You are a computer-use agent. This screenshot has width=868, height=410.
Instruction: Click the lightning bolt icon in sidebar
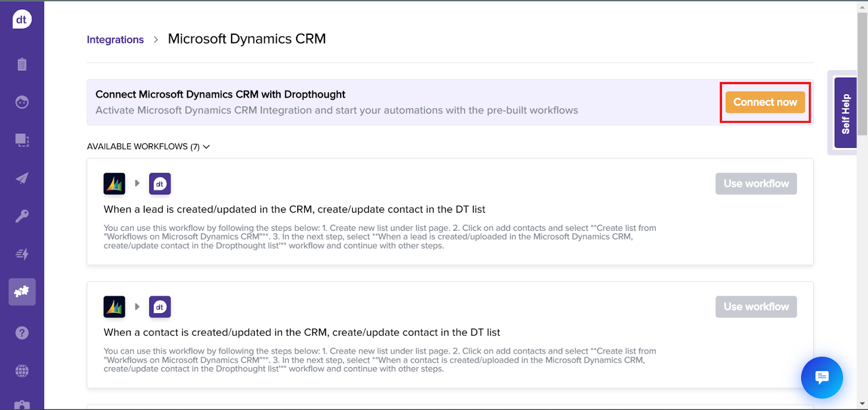[22, 254]
